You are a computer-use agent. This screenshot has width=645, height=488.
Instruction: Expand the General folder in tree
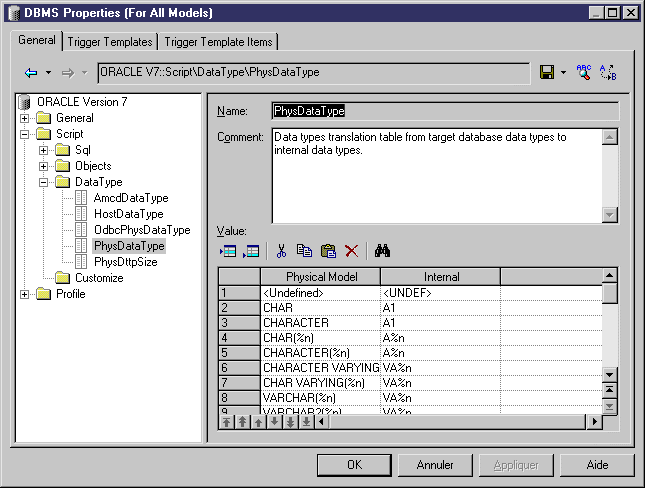[x=25, y=118]
